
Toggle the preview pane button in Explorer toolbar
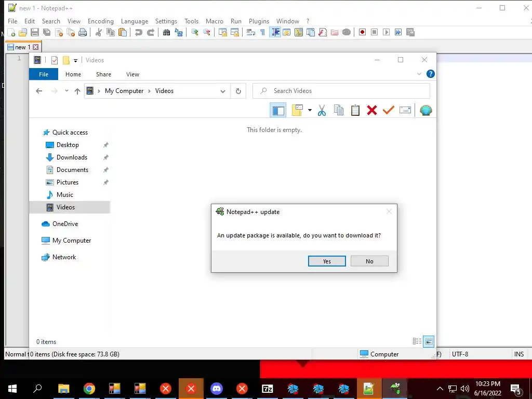(278, 110)
